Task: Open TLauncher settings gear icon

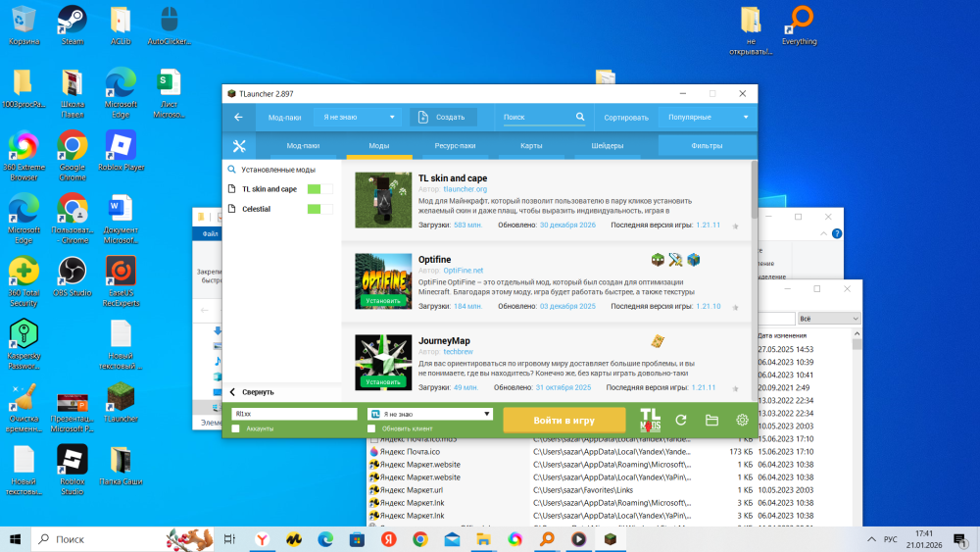Action: pyautogui.click(x=742, y=420)
